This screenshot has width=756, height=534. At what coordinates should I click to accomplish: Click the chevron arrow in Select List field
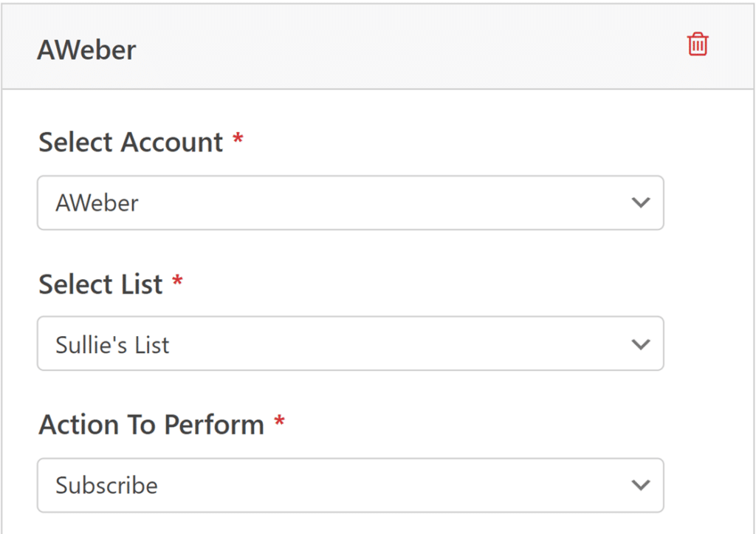click(x=641, y=344)
